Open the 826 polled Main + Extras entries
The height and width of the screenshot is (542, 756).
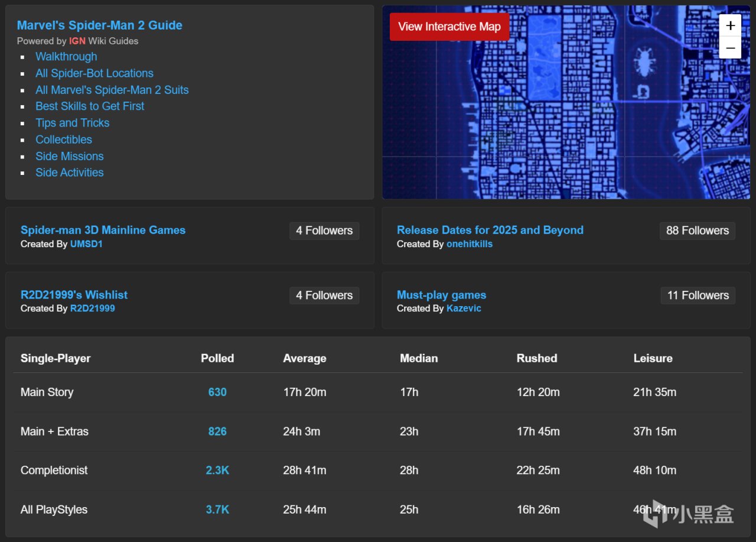[217, 431]
